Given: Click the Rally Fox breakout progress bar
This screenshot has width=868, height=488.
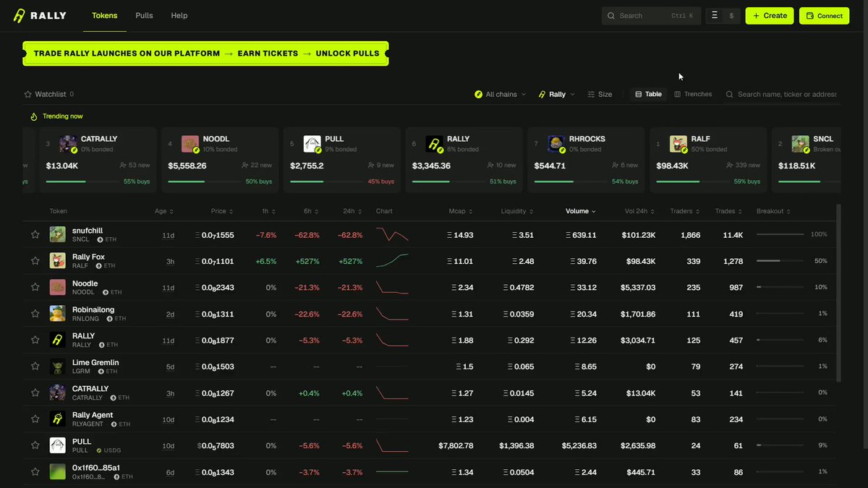Looking at the screenshot, I should tap(780, 261).
